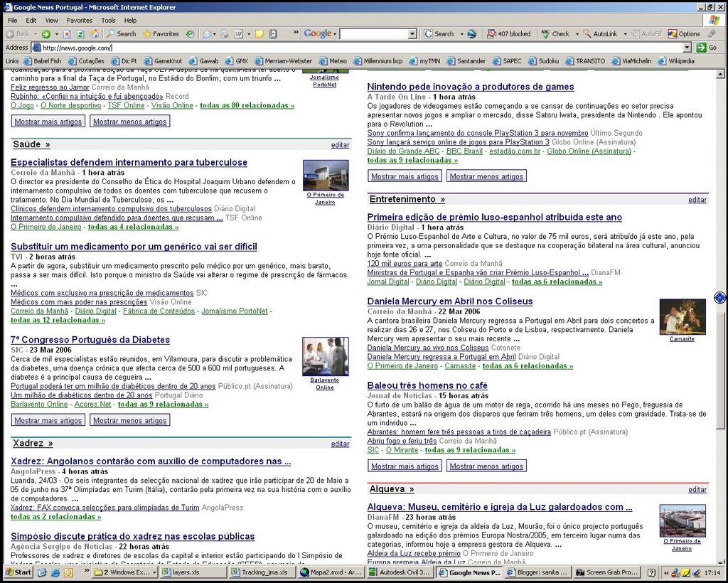Open the File menu
The width and height of the screenshot is (728, 583).
pyautogui.click(x=13, y=21)
